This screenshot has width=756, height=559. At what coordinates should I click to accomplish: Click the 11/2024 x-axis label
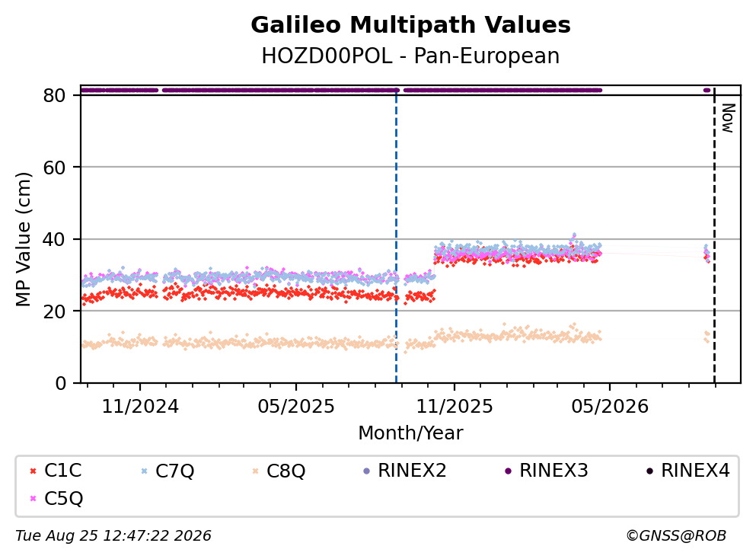(140, 407)
